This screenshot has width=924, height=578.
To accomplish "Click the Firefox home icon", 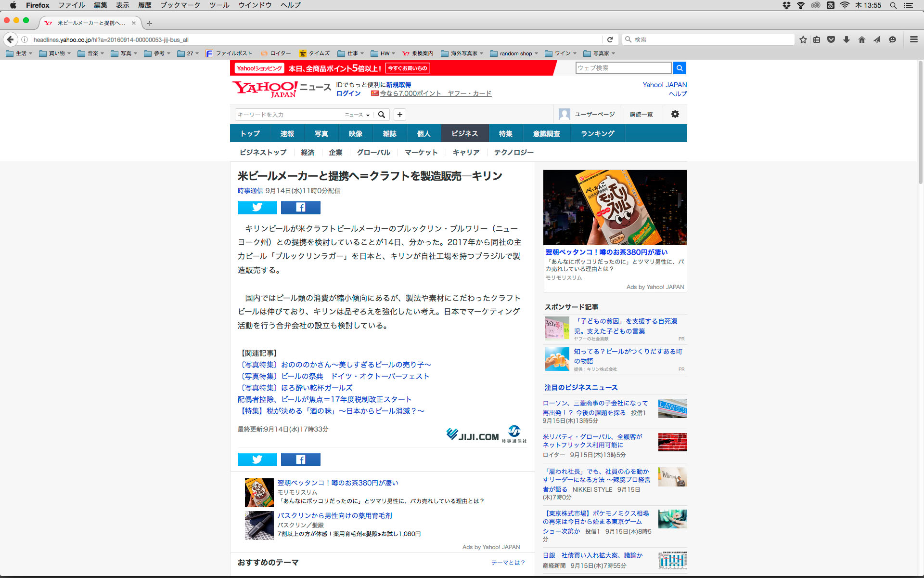I will coord(861,39).
